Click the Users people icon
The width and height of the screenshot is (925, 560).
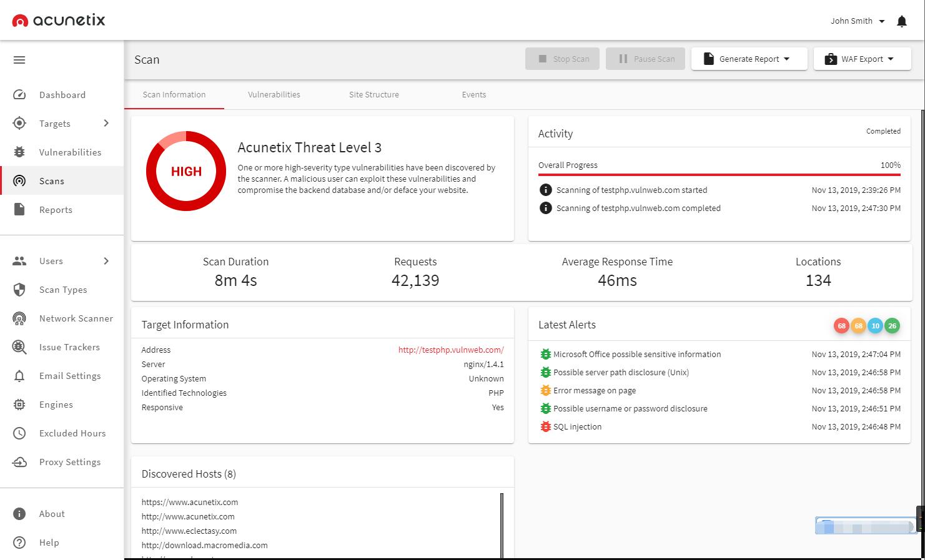click(x=19, y=261)
